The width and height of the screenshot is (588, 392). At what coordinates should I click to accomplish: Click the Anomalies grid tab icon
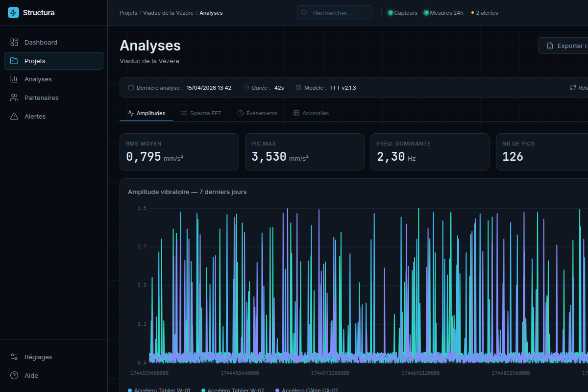(296, 113)
